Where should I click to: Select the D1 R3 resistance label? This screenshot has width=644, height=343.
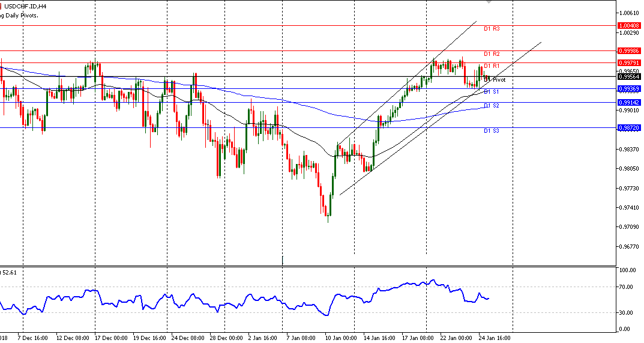492,29
